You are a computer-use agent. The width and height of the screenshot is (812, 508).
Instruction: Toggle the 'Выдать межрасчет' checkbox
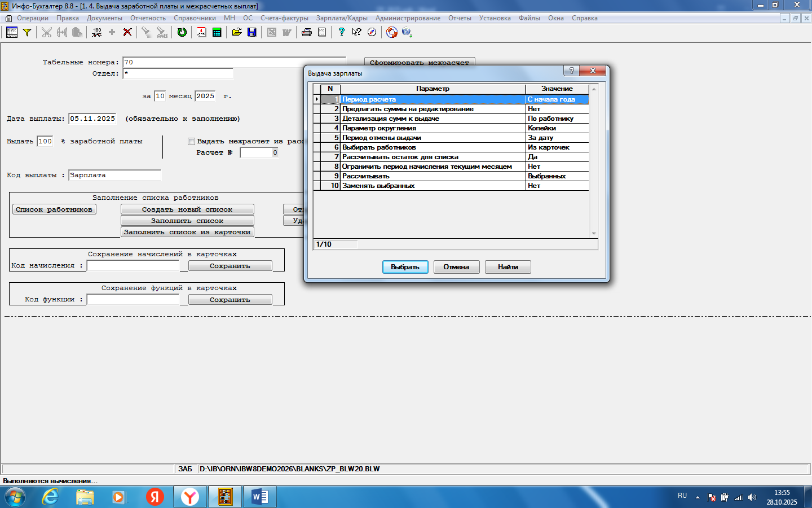pos(191,141)
